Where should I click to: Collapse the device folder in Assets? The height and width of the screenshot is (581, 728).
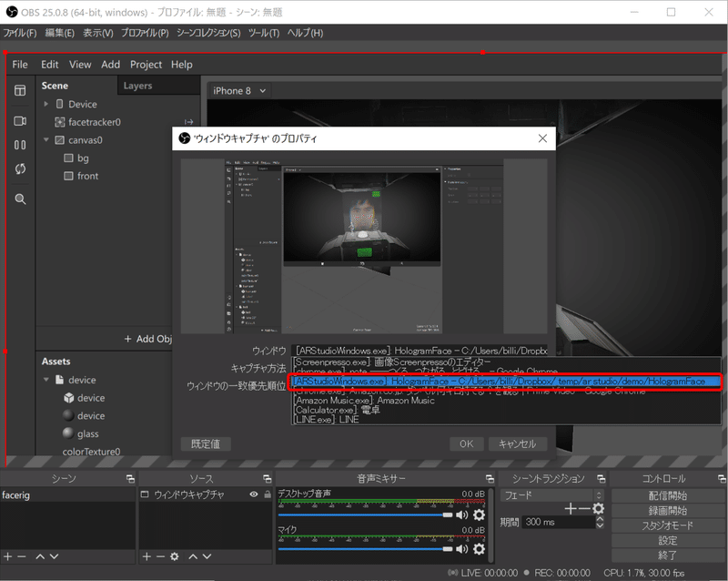46,380
